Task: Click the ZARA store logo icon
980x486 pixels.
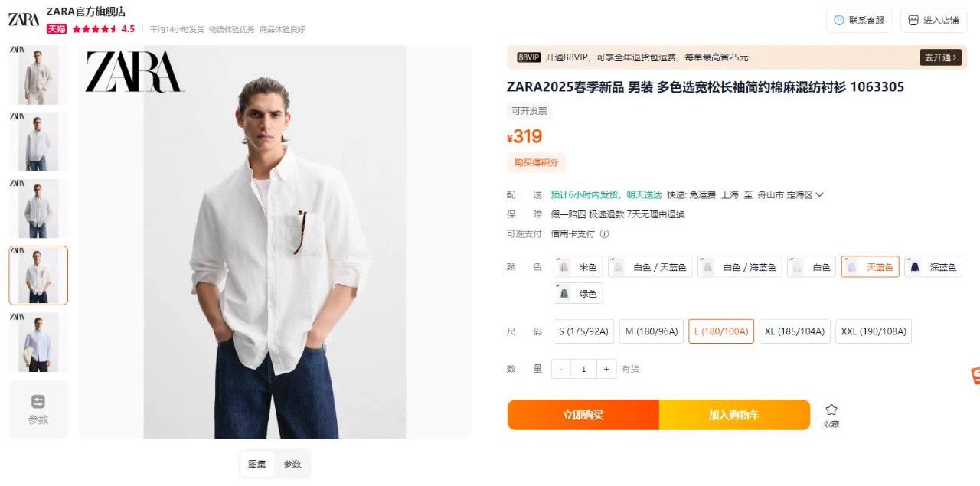Action: click(x=24, y=19)
